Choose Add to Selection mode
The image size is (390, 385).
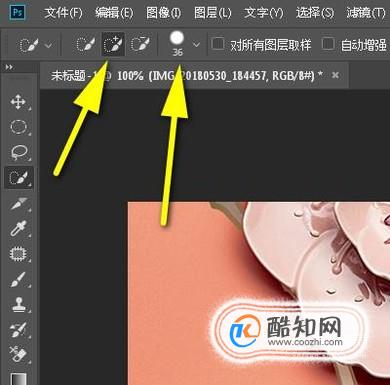(113, 44)
